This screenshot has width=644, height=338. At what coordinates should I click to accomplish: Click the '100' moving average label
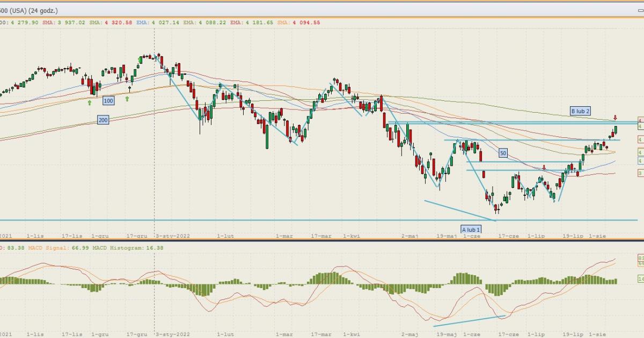coord(108,101)
